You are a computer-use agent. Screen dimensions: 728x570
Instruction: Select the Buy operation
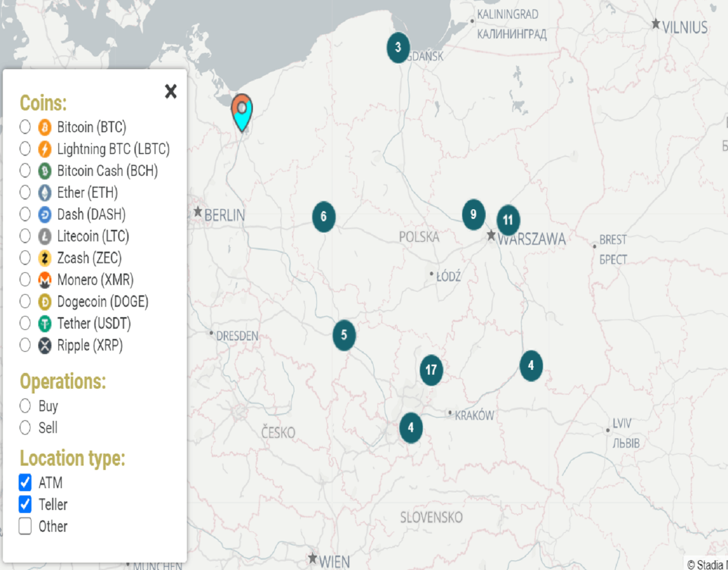pyautogui.click(x=25, y=406)
